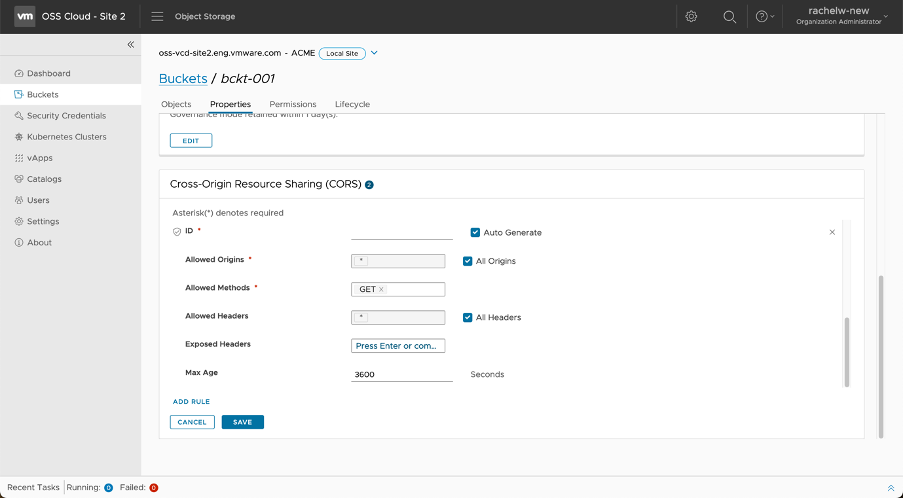The width and height of the screenshot is (904, 498).
Task: Open the rachelw-new user account dropdown
Action: coord(838,17)
